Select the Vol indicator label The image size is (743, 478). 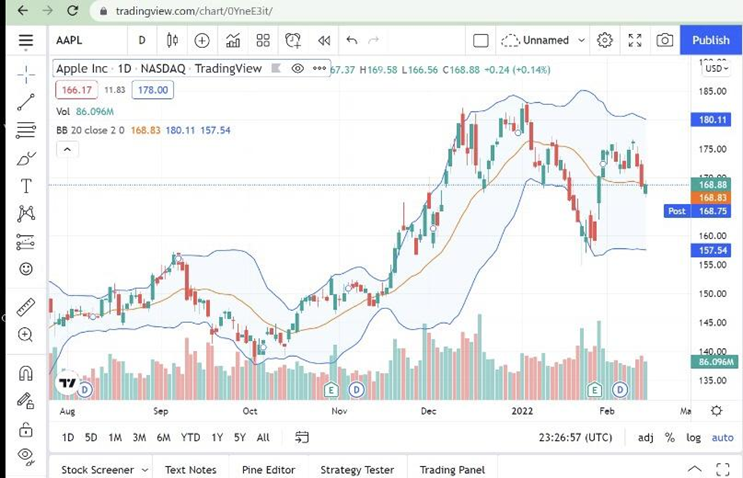pos(63,112)
